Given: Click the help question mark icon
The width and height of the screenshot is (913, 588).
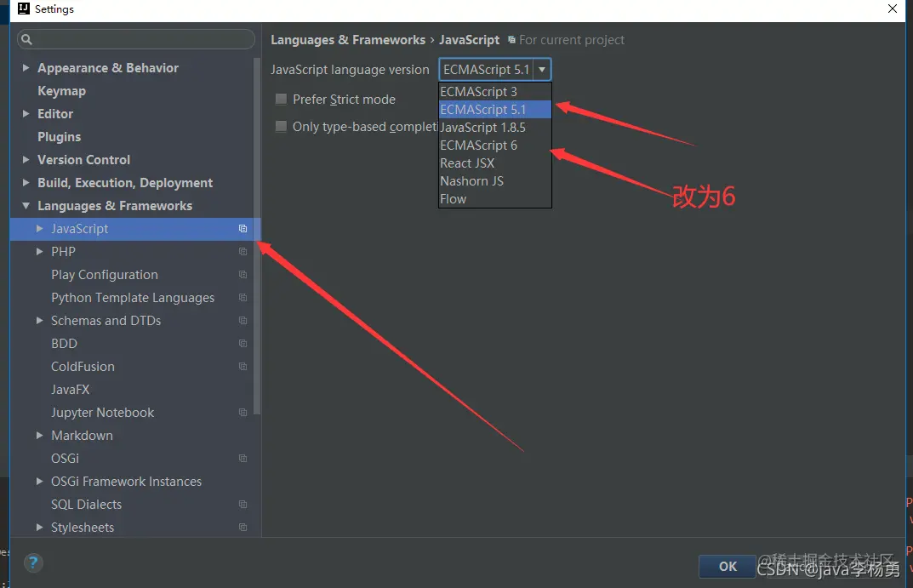Looking at the screenshot, I should [x=33, y=563].
